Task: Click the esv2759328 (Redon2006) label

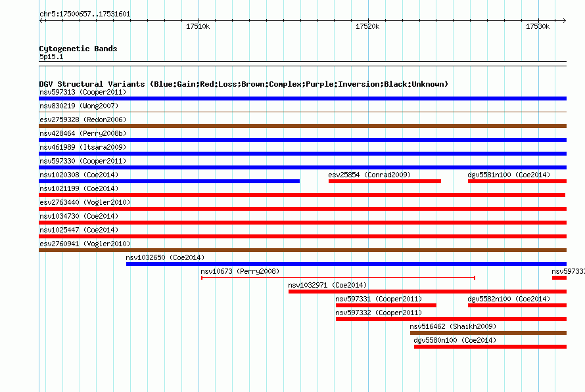Action: (x=83, y=120)
